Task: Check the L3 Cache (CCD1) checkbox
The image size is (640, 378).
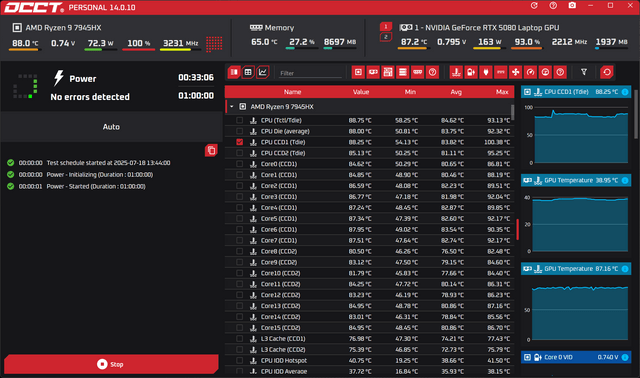Action: coord(240,338)
